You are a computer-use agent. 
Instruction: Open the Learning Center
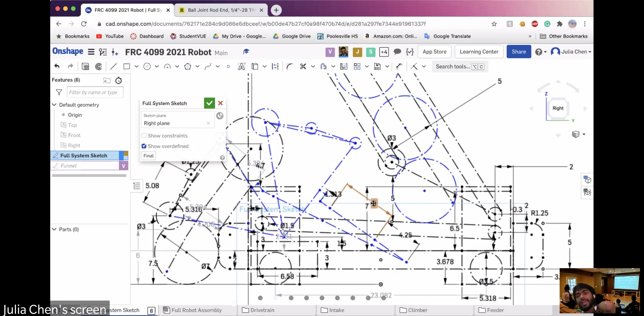pyautogui.click(x=479, y=52)
